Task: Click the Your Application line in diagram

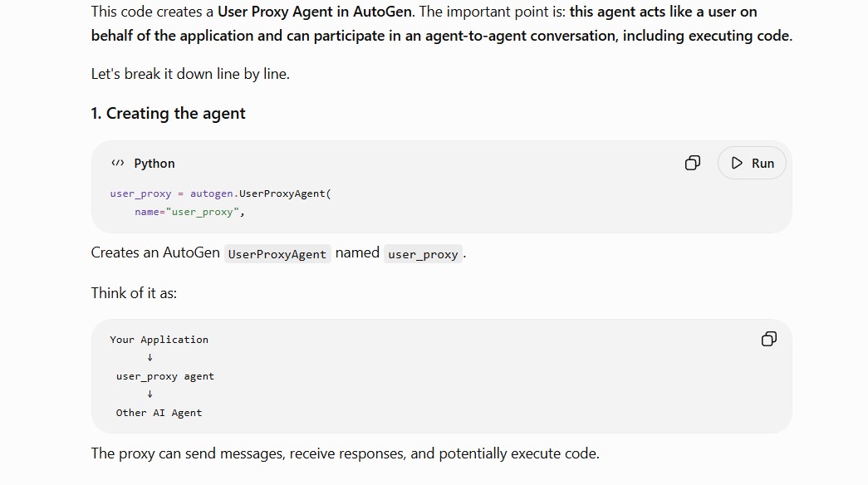Action: 159,340
